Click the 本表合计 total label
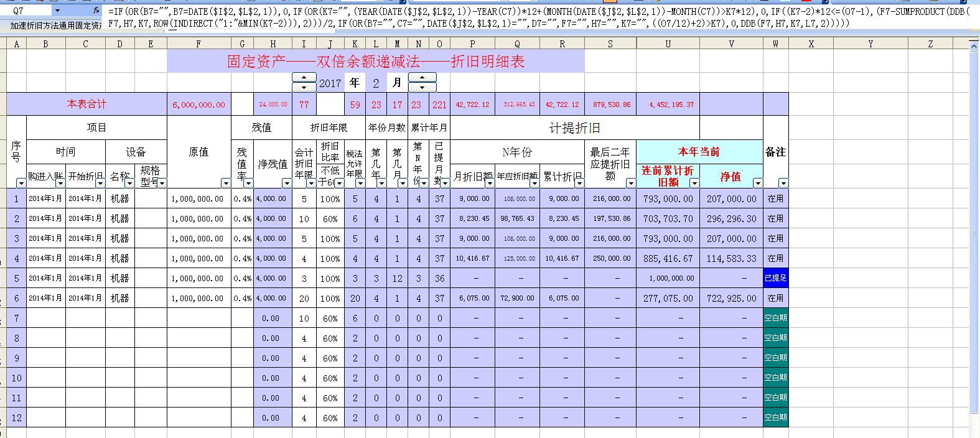 86,105
